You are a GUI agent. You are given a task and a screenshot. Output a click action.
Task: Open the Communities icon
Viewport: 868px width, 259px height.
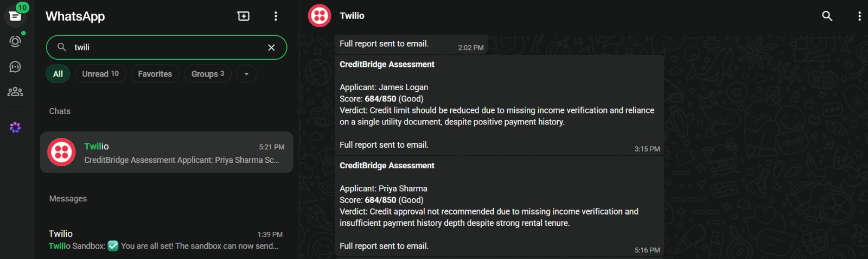[x=15, y=92]
